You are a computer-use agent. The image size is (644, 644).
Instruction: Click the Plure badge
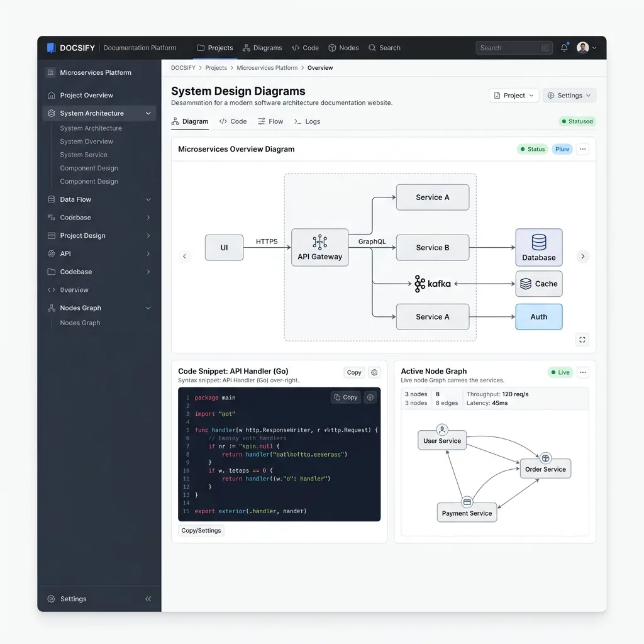click(562, 149)
